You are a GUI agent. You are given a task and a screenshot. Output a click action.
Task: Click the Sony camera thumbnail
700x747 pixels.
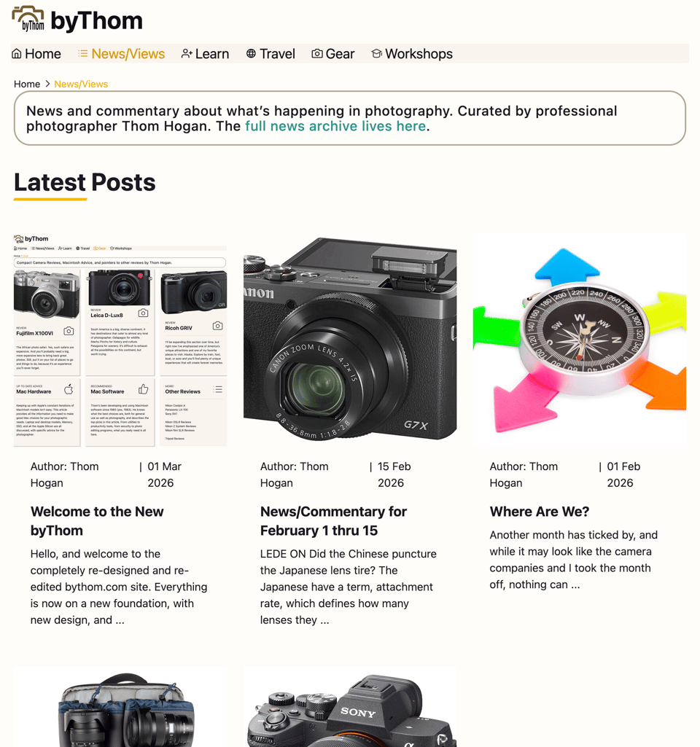point(350,707)
